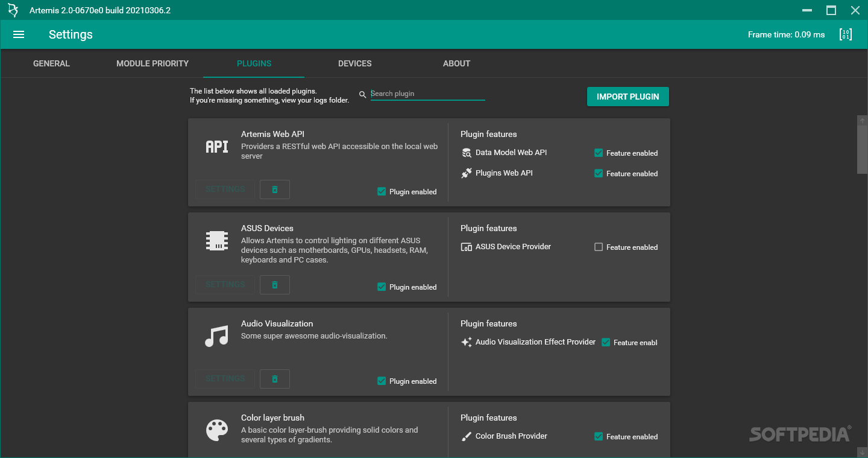
Task: Open the hamburger navigation menu
Action: tap(19, 34)
